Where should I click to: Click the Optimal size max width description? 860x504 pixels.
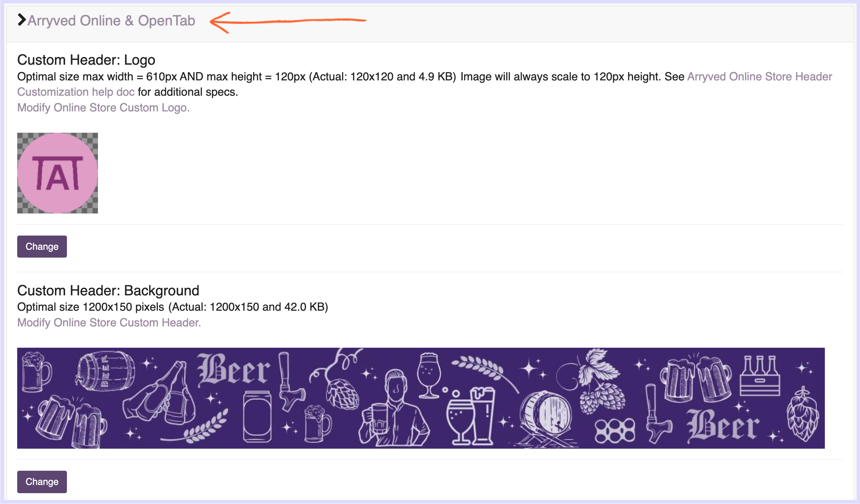236,77
